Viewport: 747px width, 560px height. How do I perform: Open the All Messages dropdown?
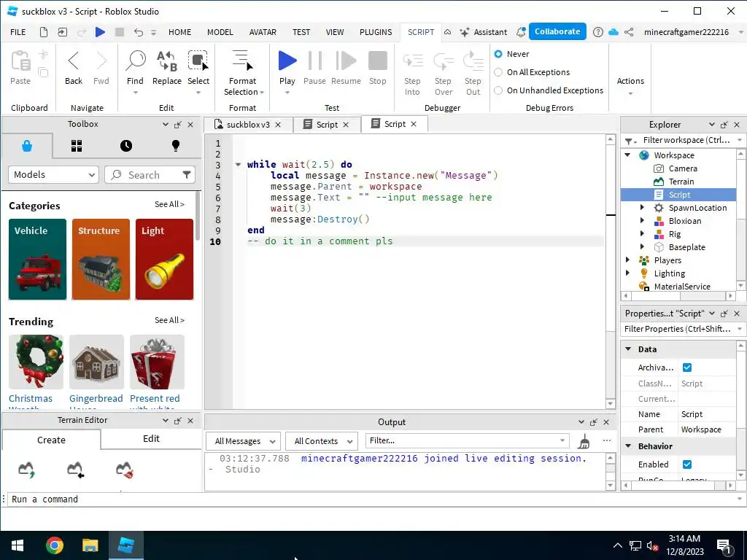(x=244, y=441)
